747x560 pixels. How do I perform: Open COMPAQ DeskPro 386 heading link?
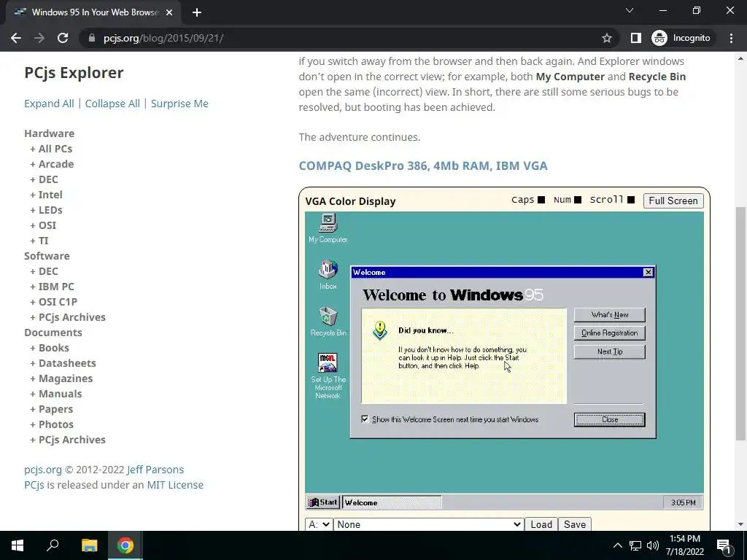tap(423, 166)
